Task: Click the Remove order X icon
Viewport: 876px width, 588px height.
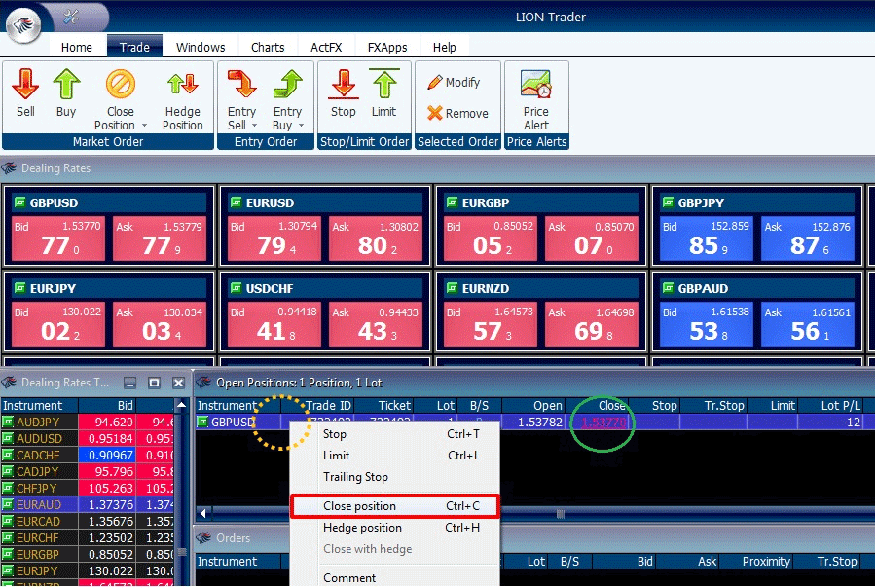Action: coord(435,114)
